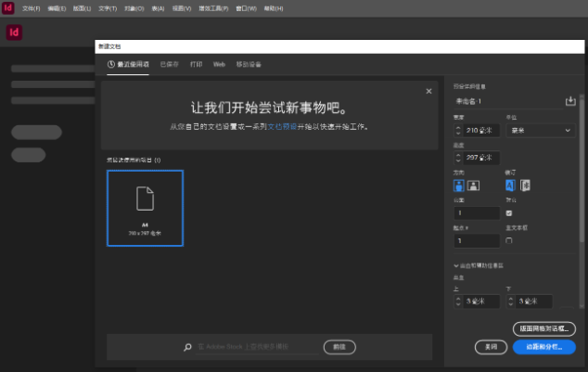This screenshot has height=372, width=588.
Task: Select the A4 preset thumbnail
Action: [x=145, y=208]
